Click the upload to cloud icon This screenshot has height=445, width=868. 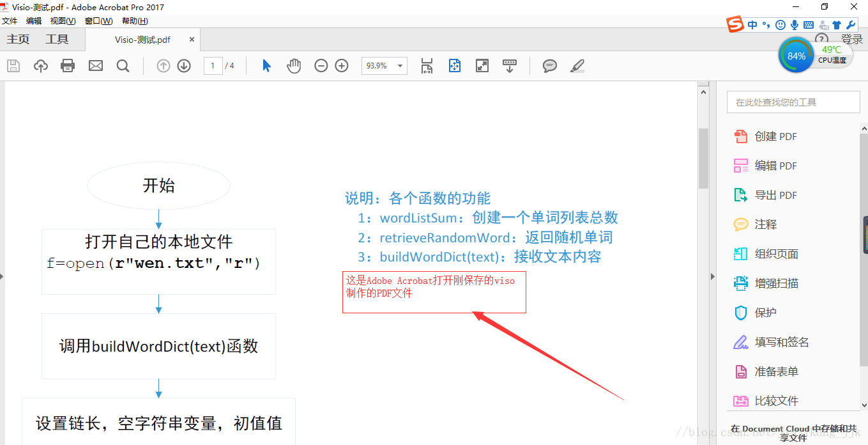pos(41,66)
